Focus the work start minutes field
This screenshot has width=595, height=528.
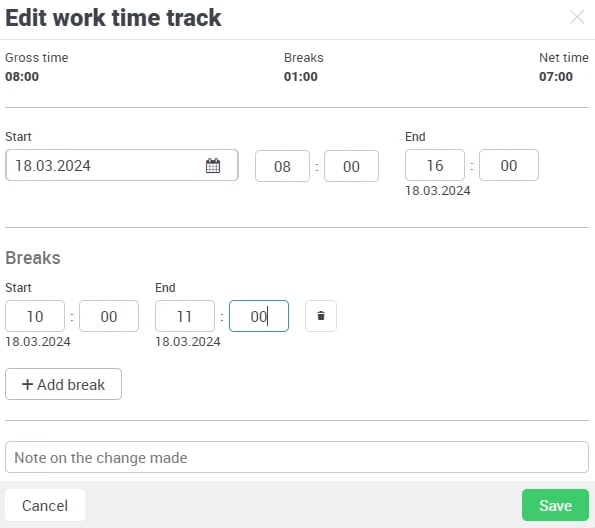351,166
